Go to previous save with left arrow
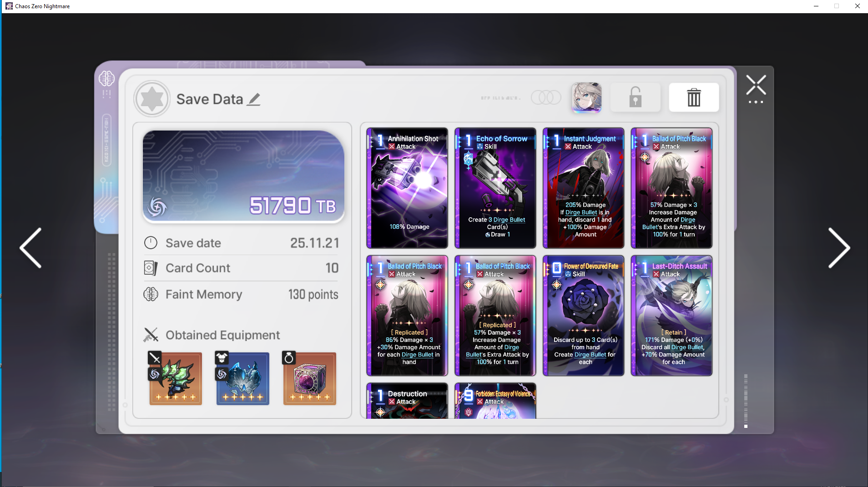 coord(30,248)
